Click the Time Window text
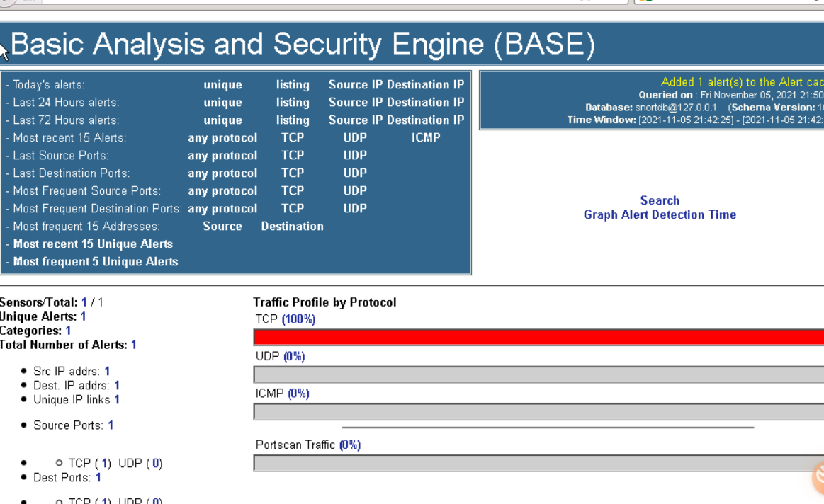 [x=695, y=120]
